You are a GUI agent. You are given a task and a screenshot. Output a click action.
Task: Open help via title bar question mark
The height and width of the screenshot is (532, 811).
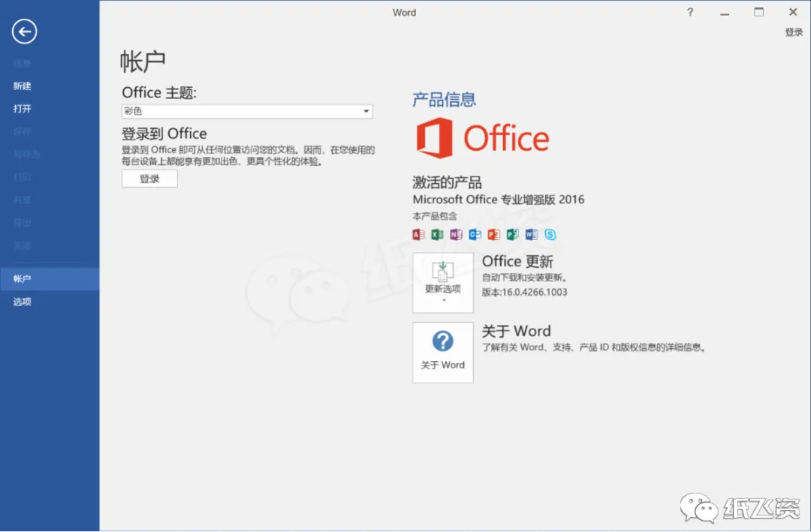coord(690,12)
